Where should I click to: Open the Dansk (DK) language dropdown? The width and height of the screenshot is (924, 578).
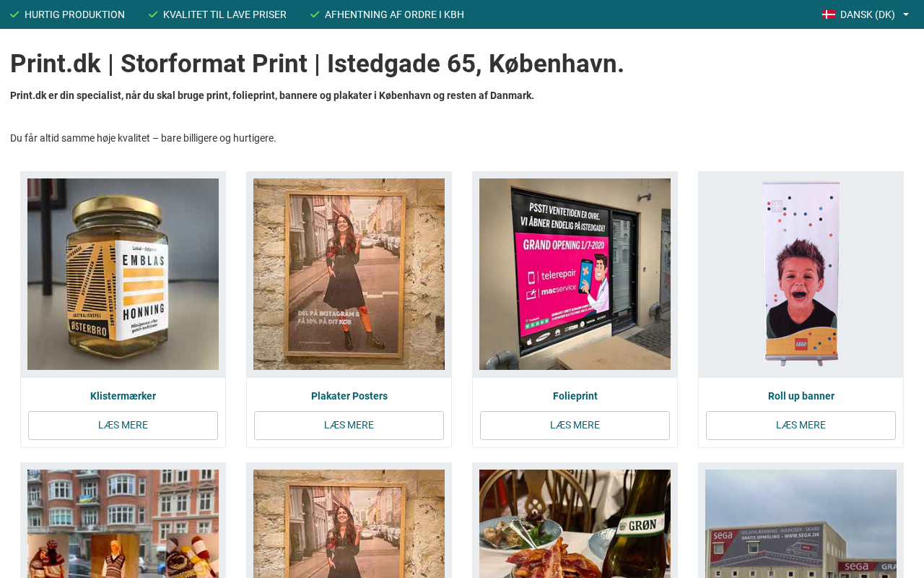[x=867, y=14]
